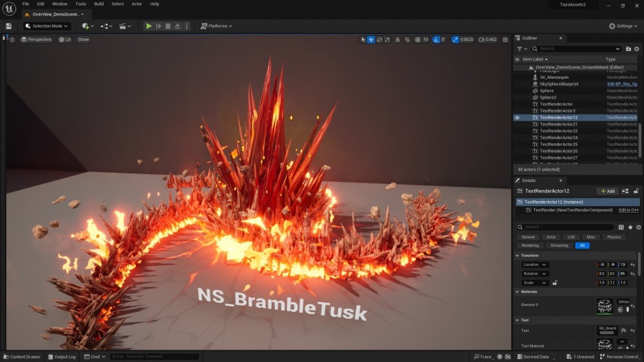Image resolution: width=644 pixels, height=362 pixels.
Task: Open the Outliner settings gear
Action: (x=637, y=49)
